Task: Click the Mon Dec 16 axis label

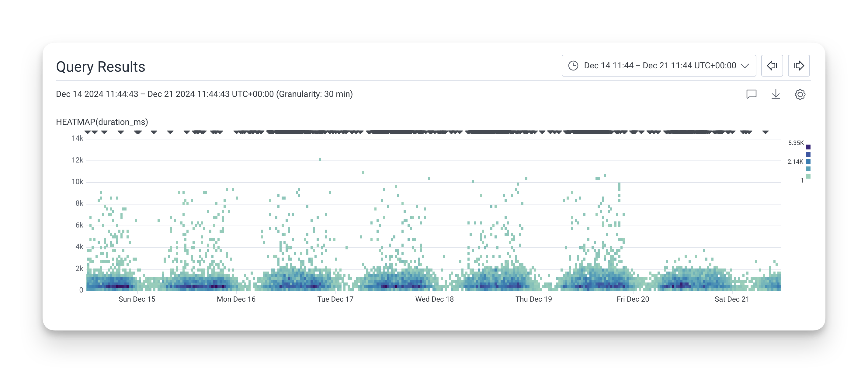Action: point(236,299)
